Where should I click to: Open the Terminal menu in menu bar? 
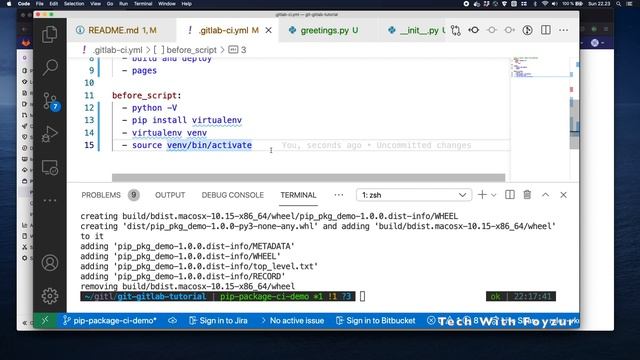143,4
